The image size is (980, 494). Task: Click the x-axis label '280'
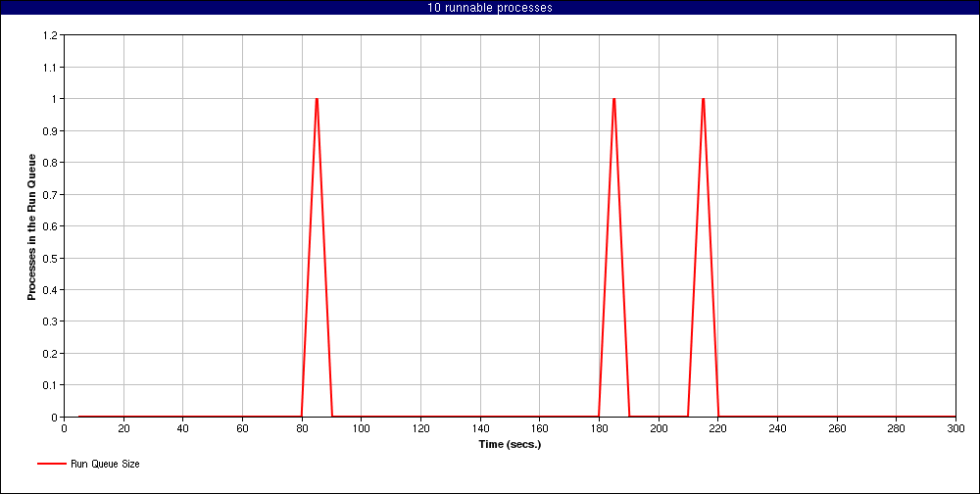[x=897, y=428]
